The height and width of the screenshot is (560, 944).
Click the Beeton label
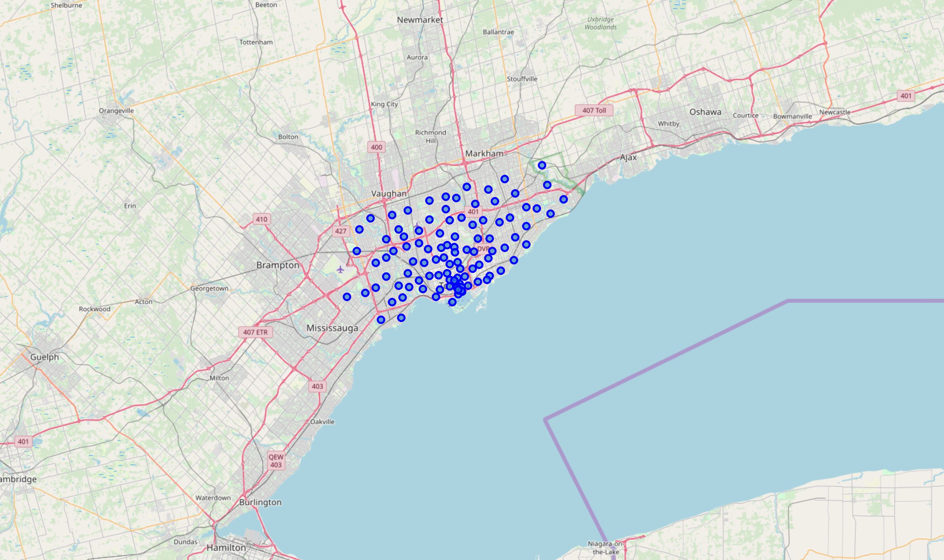click(266, 5)
